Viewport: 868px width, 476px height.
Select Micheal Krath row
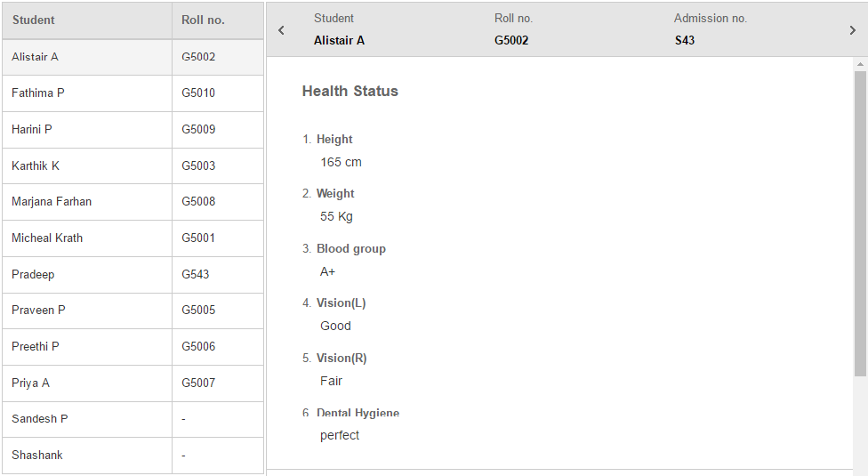[47, 238]
